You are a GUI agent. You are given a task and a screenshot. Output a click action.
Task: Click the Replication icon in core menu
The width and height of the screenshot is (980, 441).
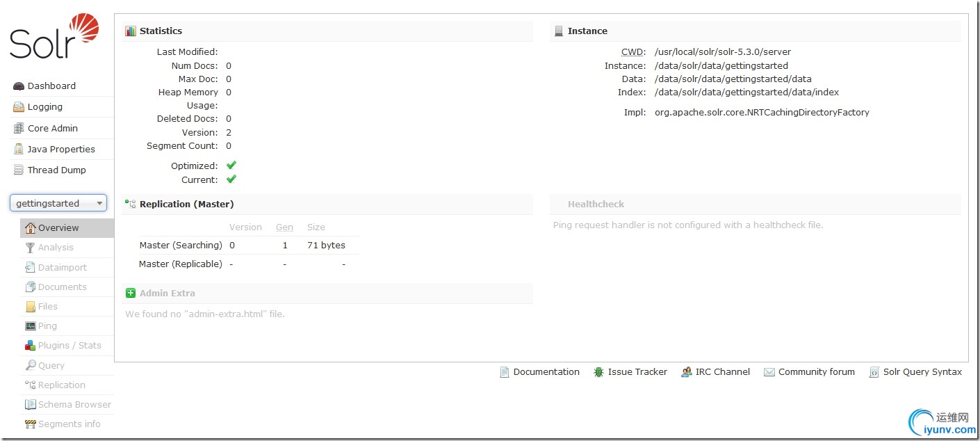30,385
